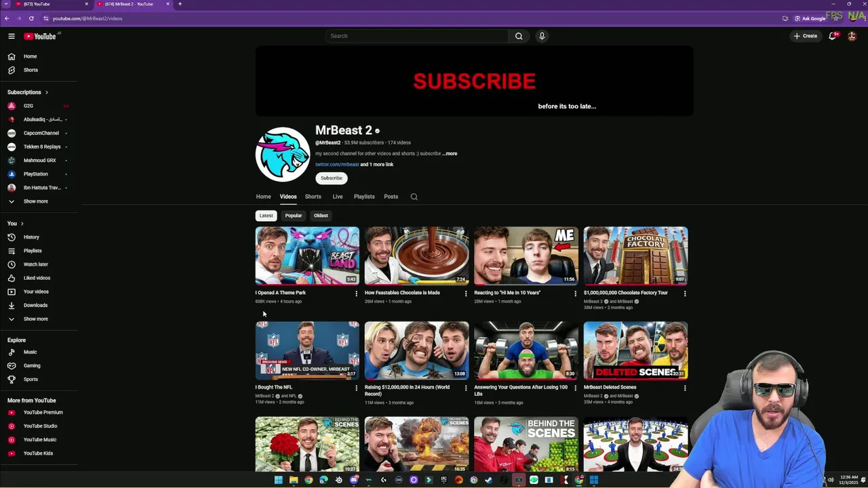This screenshot has width=868, height=488.
Task: Click into the YouTube search field
Action: [416, 36]
